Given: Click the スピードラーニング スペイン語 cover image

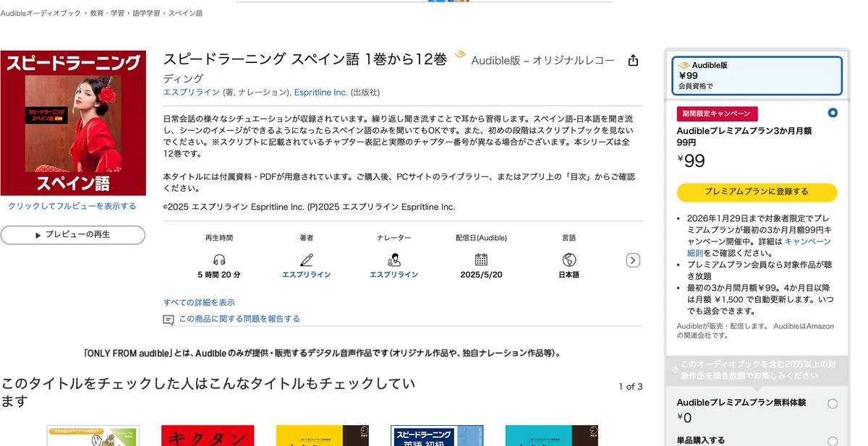Looking at the screenshot, I should tap(73, 123).
